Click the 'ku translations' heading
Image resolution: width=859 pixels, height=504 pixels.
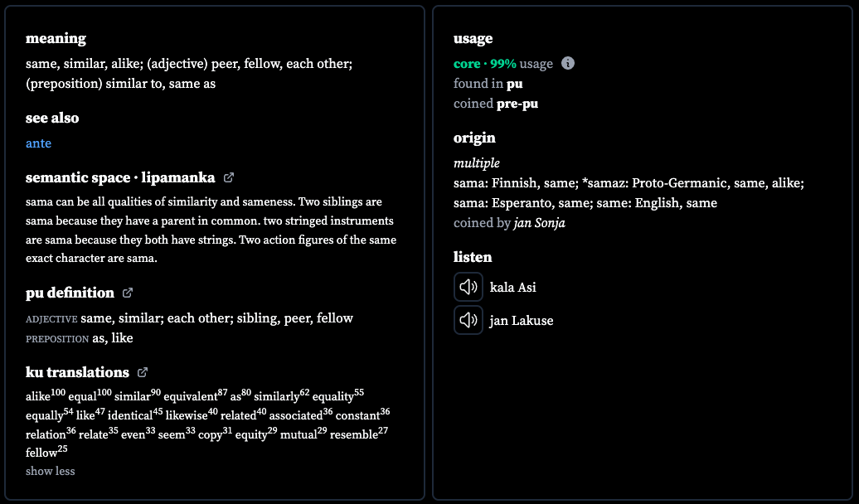tap(77, 372)
